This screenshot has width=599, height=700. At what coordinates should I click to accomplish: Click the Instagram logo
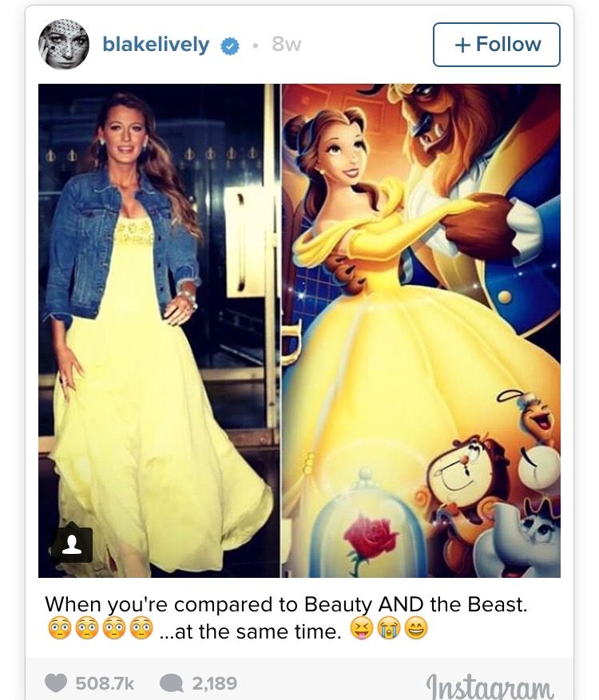tap(490, 686)
